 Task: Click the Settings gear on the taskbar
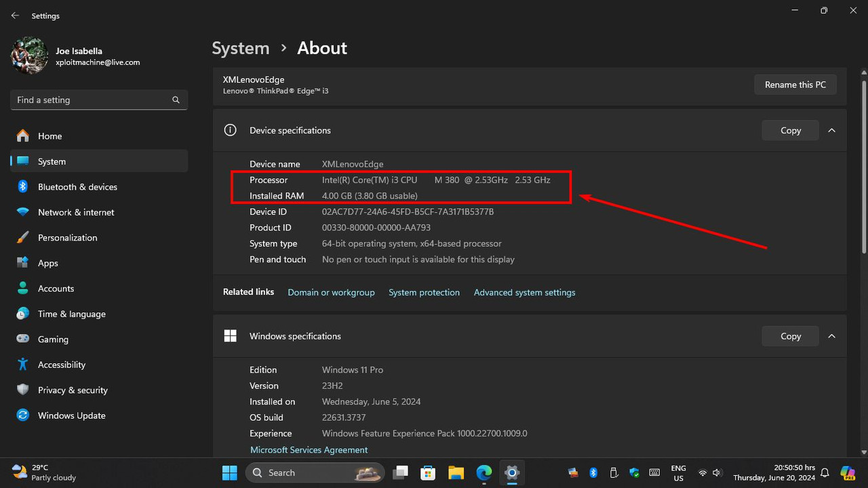(x=512, y=472)
